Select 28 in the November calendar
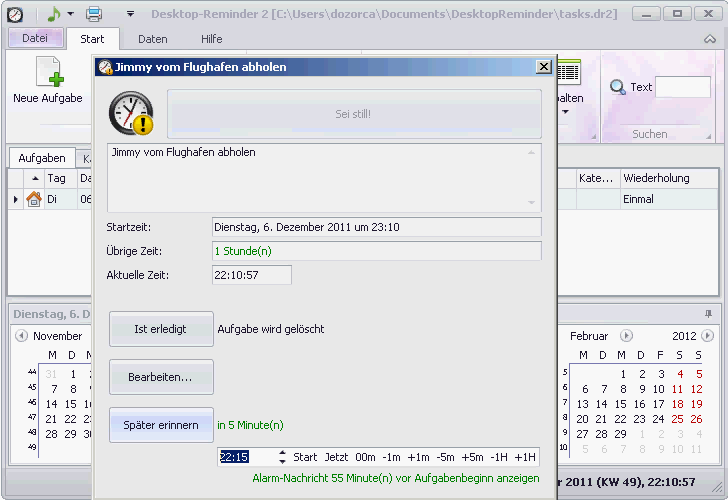Viewport: 728px width, 500px height. 51,434
